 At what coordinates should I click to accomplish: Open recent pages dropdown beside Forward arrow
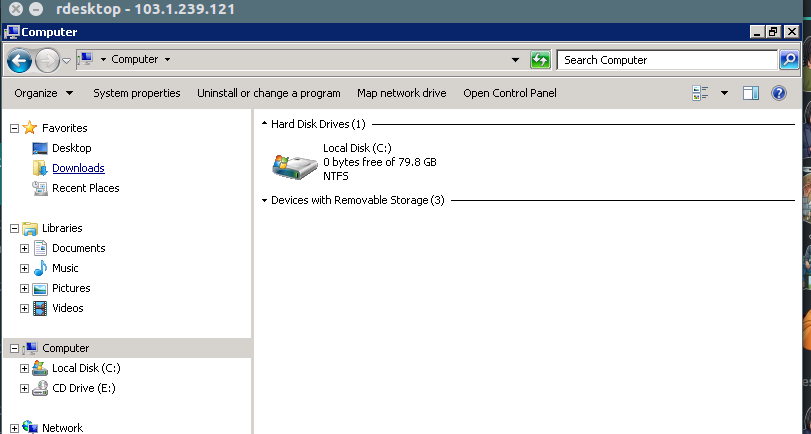pyautogui.click(x=66, y=61)
